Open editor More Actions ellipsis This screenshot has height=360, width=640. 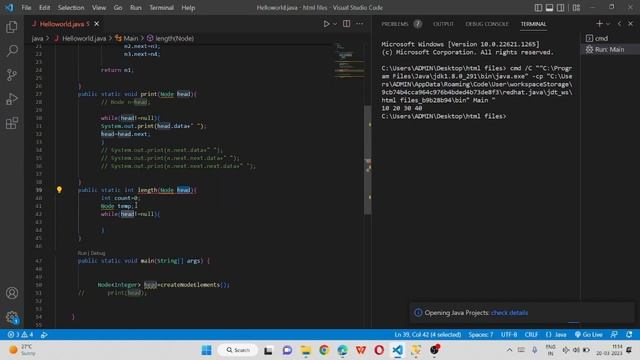pos(360,24)
